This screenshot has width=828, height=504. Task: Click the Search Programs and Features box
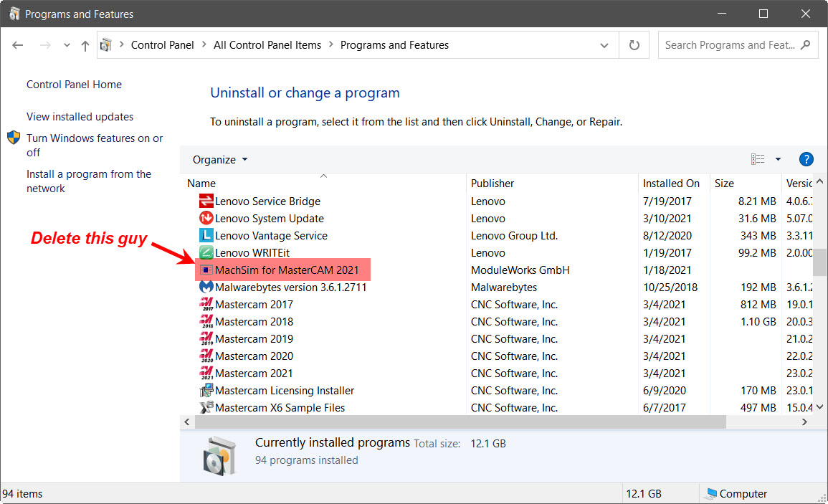pyautogui.click(x=730, y=45)
